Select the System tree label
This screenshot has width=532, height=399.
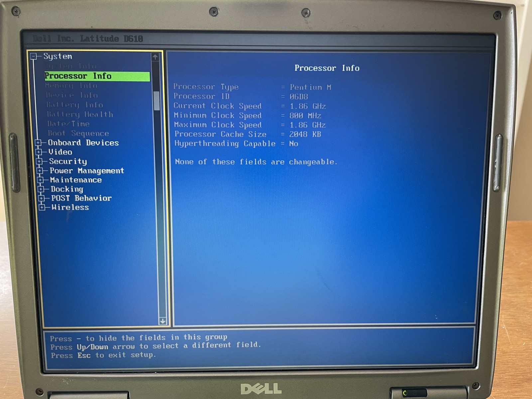[58, 56]
